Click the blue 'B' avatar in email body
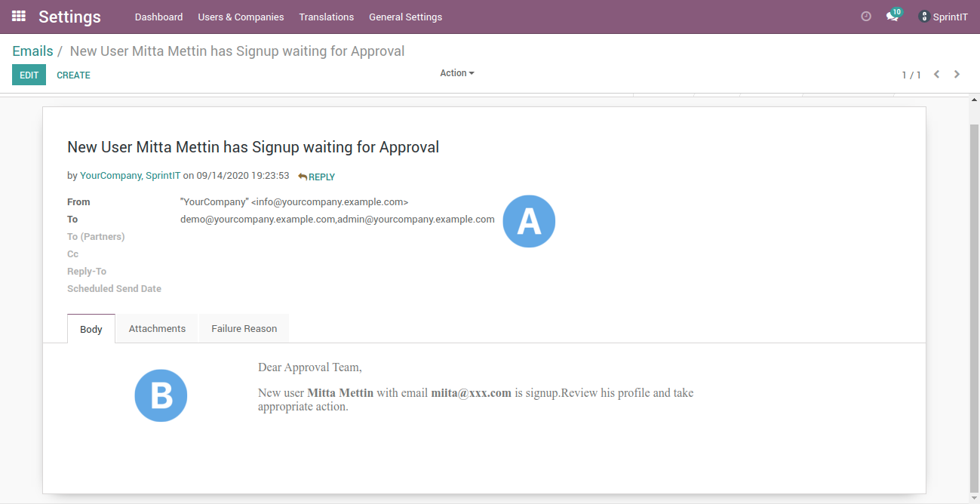The width and height of the screenshot is (980, 504). pyautogui.click(x=161, y=395)
